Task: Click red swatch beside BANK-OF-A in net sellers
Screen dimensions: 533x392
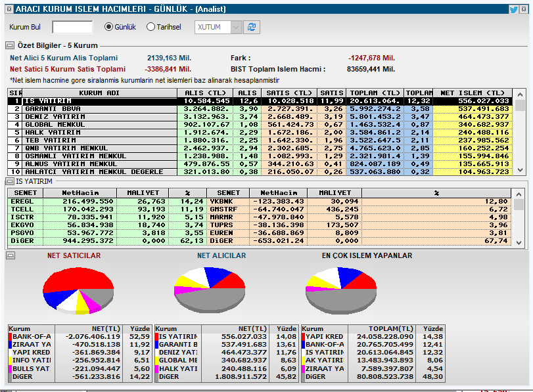Action: tap(11, 337)
